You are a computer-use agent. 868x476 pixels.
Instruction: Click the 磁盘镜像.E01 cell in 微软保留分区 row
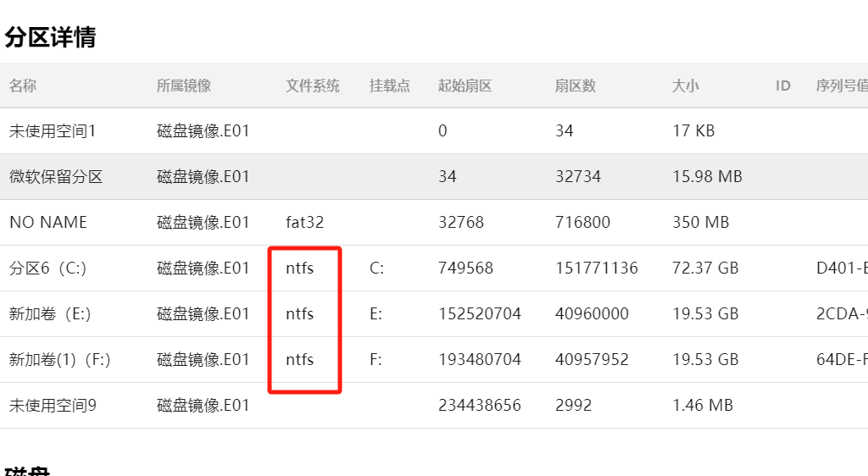203,177
